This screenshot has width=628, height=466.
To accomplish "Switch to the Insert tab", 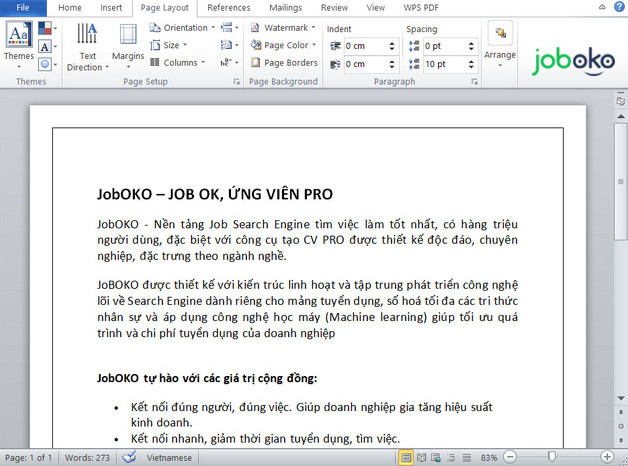I will pyautogui.click(x=111, y=8).
